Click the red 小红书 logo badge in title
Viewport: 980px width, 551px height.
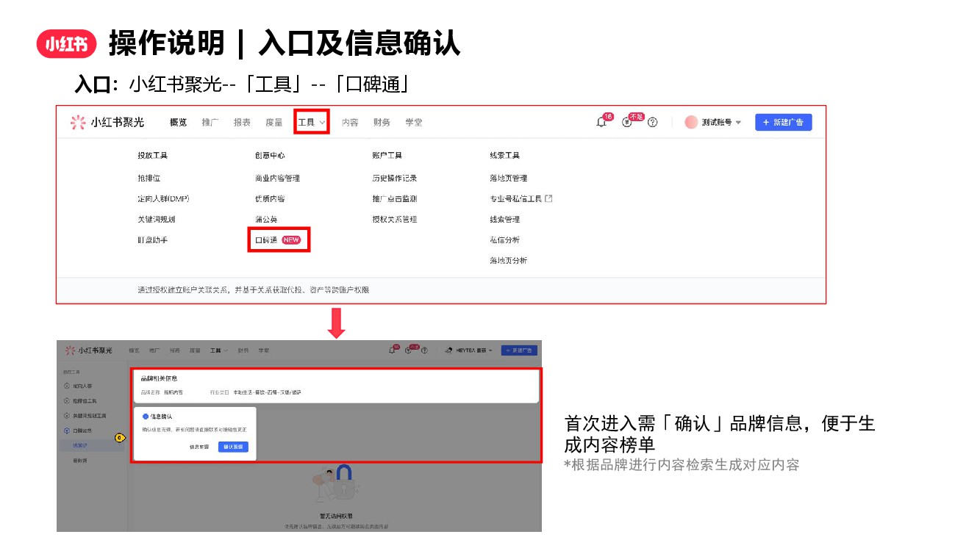(67, 45)
